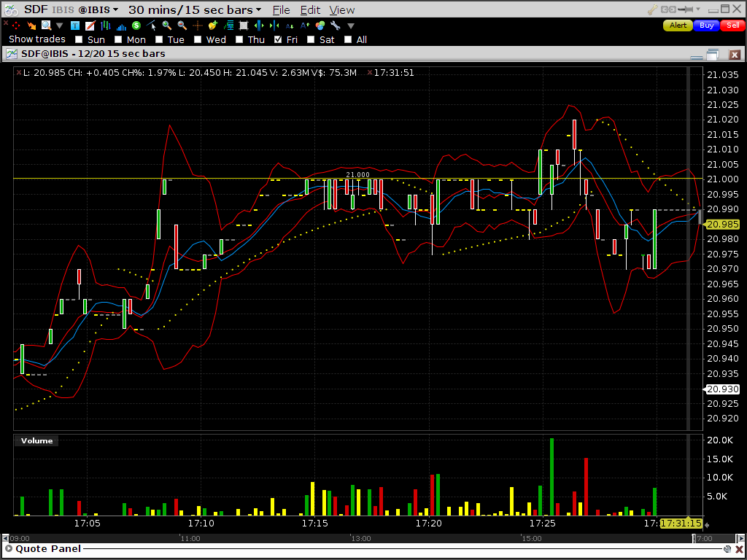Click the bicycle chart icon in title bar
The height and width of the screenshot is (560, 747).
pyautogui.click(x=11, y=9)
